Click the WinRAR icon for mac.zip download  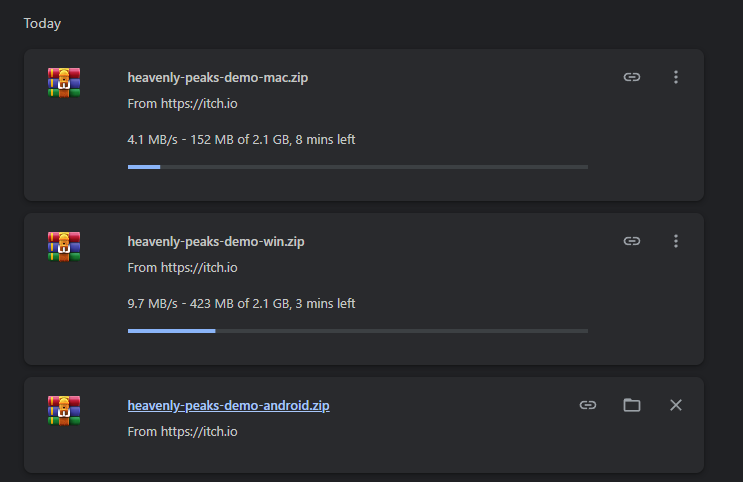tap(64, 82)
